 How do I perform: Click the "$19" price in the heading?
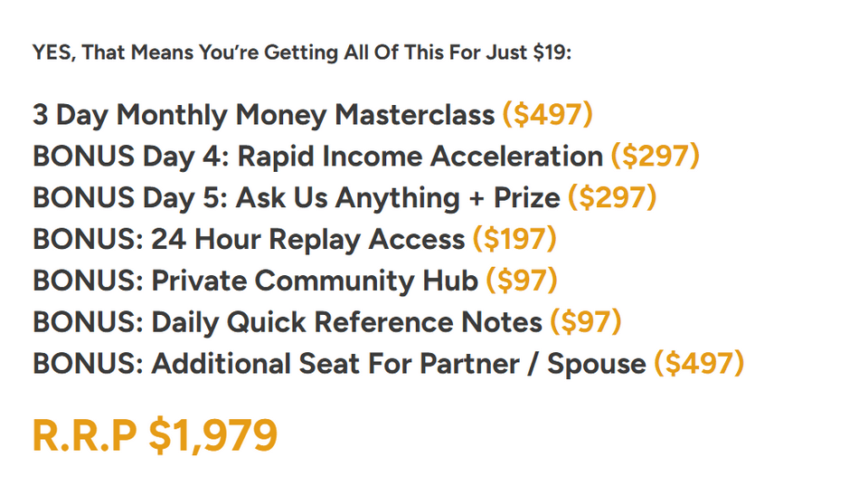click(549, 52)
